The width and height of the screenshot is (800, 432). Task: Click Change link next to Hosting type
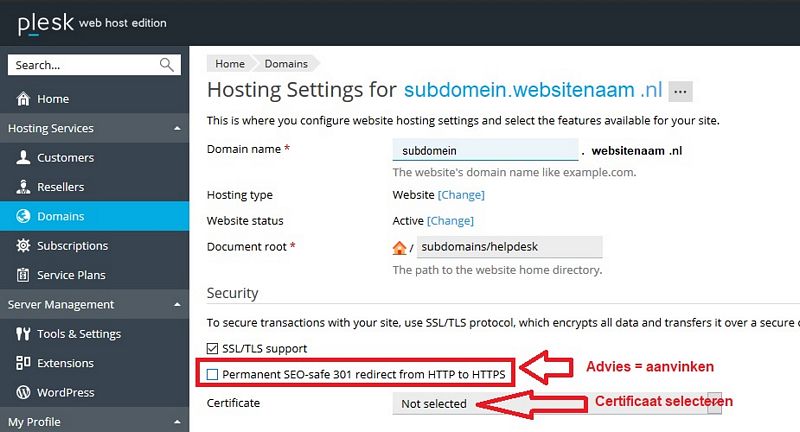point(461,195)
